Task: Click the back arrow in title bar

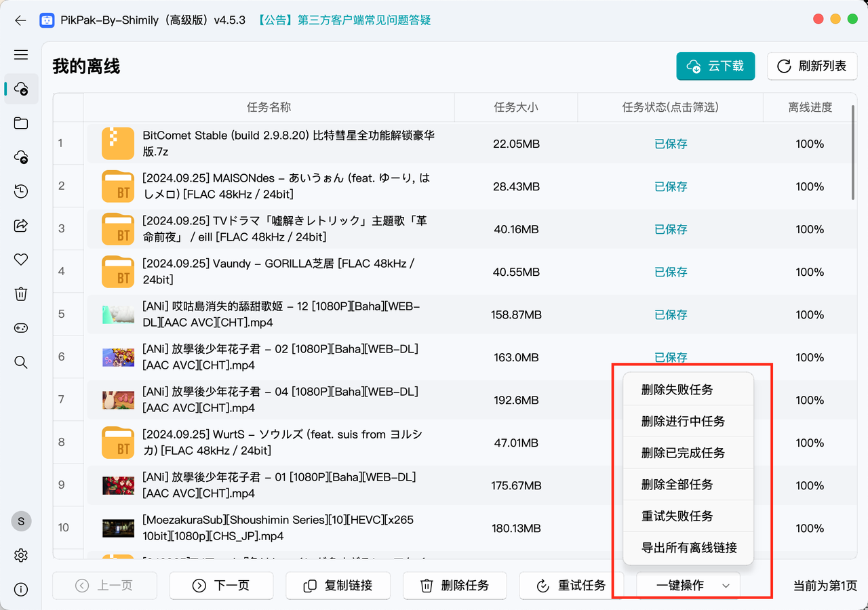Action: 20,20
